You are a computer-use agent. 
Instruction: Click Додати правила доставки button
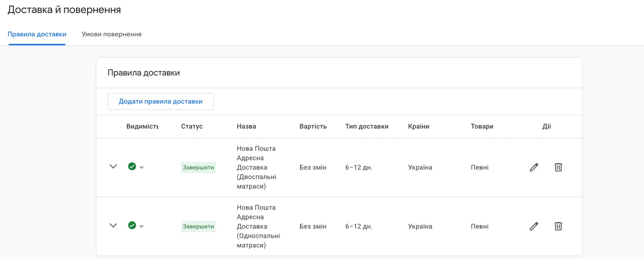click(x=160, y=101)
